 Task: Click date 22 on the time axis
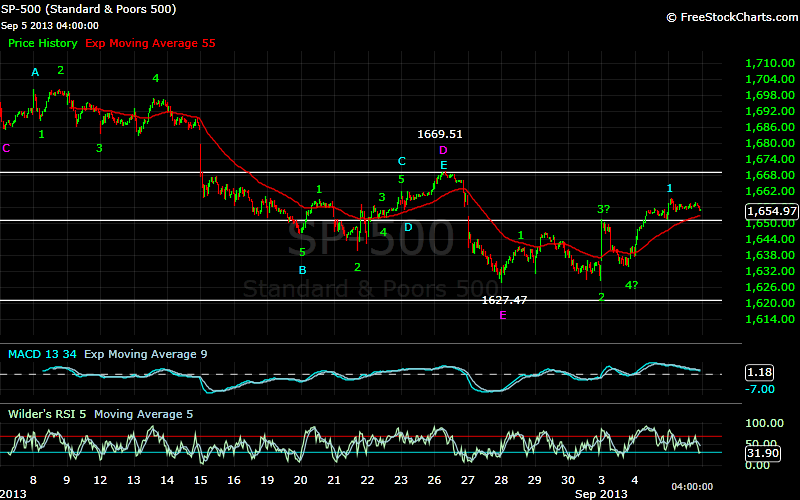tap(367, 480)
